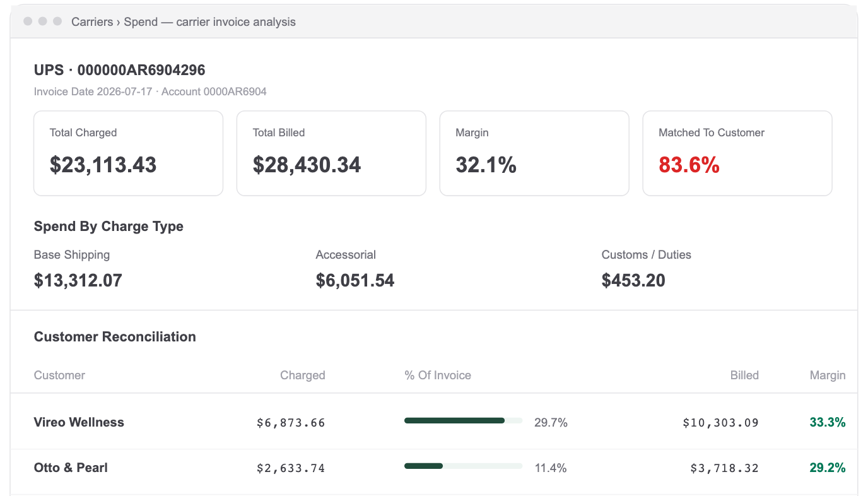Image resolution: width=868 pixels, height=496 pixels.
Task: Click the 'Accessorial' label
Action: [x=346, y=255]
